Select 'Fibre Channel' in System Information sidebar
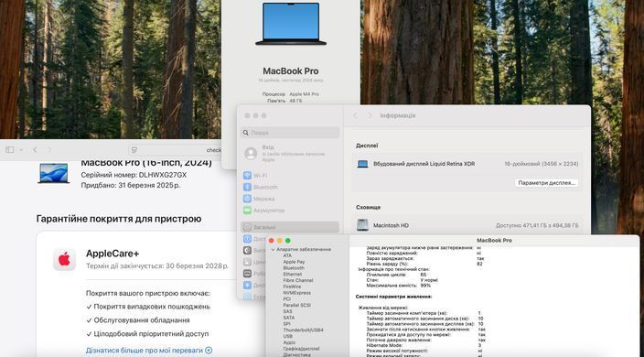This screenshot has height=357, width=644. 298,280
